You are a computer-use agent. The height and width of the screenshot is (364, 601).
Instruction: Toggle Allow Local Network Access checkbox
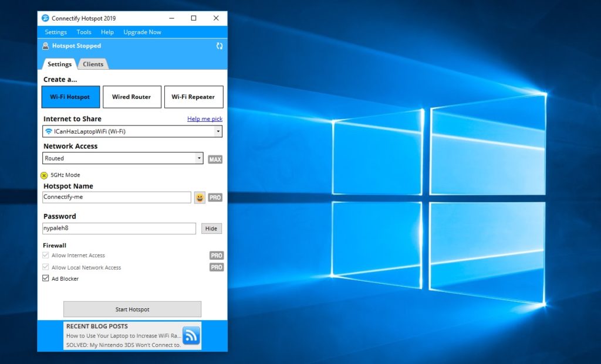(46, 267)
